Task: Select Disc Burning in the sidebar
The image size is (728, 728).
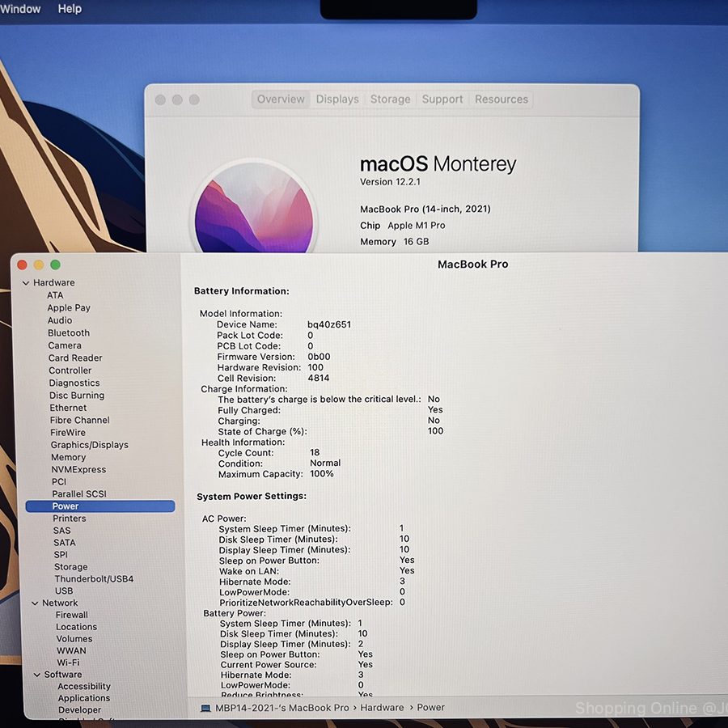Action: pos(77,396)
